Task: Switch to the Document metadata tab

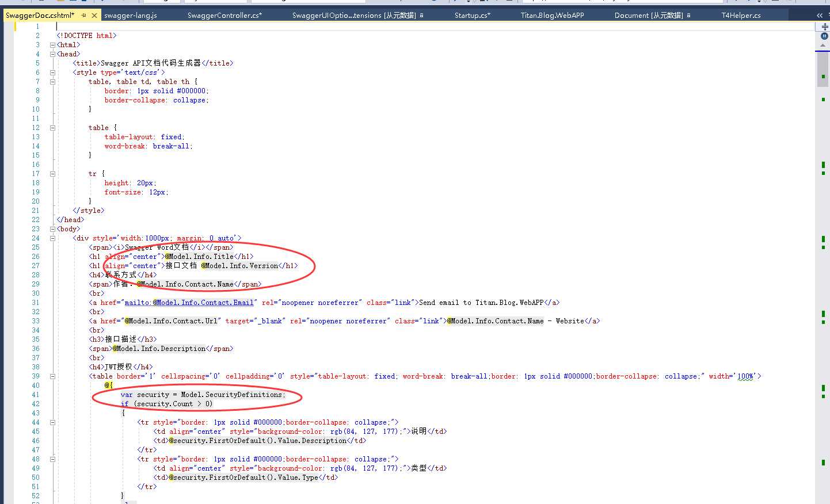Action: click(x=649, y=16)
